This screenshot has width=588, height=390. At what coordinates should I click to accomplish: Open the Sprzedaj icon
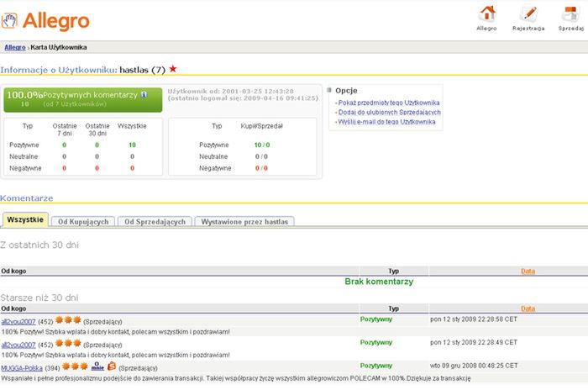click(x=570, y=13)
